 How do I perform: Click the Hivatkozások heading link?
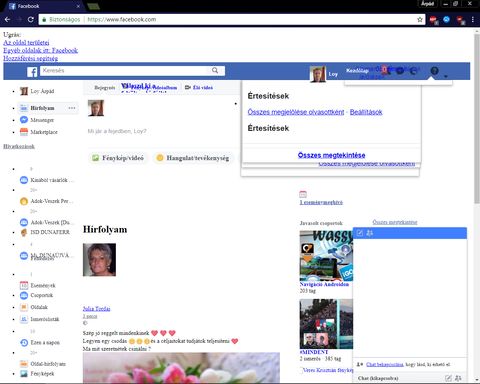pos(19,146)
